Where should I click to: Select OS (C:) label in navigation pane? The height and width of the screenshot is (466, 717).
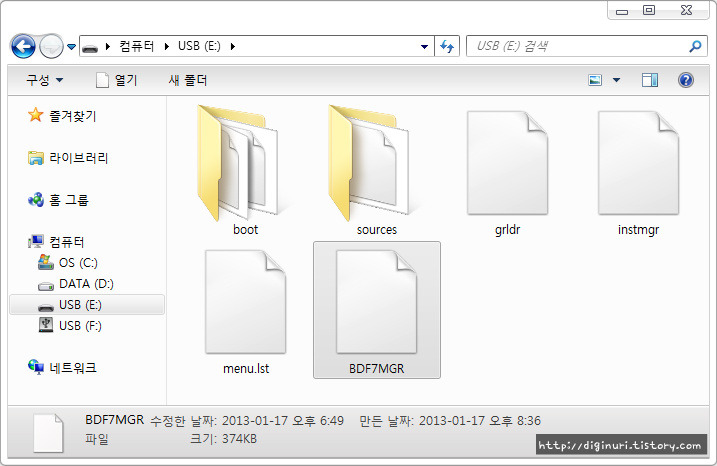(x=78, y=263)
